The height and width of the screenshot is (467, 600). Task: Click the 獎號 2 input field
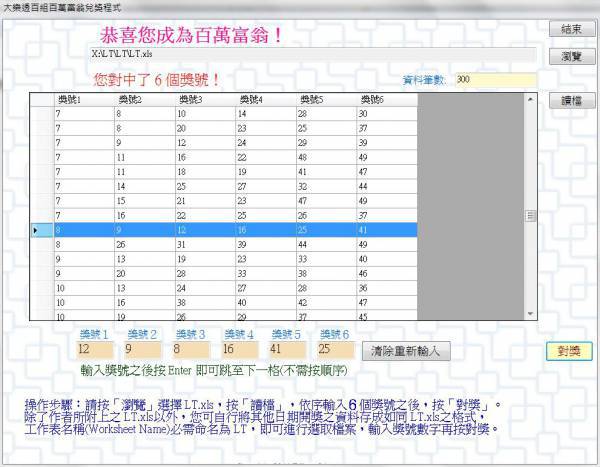click(141, 350)
